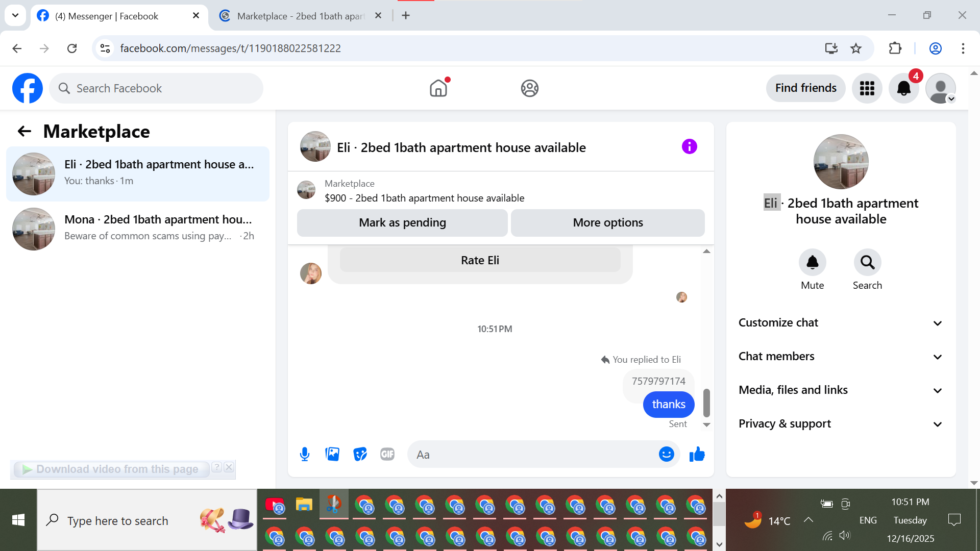Send a voice clip microphone icon
The height and width of the screenshot is (551, 980).
305,454
